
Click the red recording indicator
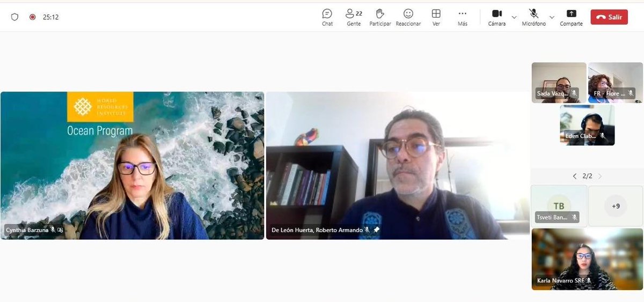pos(32,17)
